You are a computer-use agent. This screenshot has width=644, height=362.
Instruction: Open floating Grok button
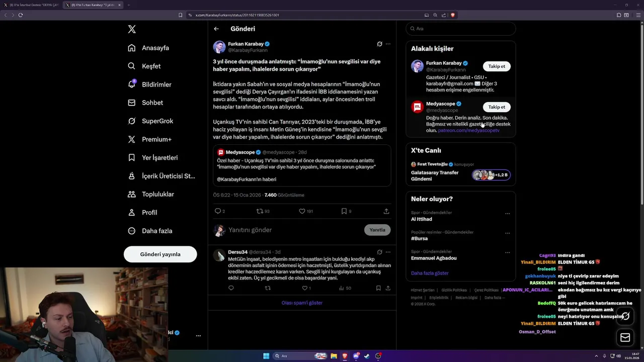point(625,316)
